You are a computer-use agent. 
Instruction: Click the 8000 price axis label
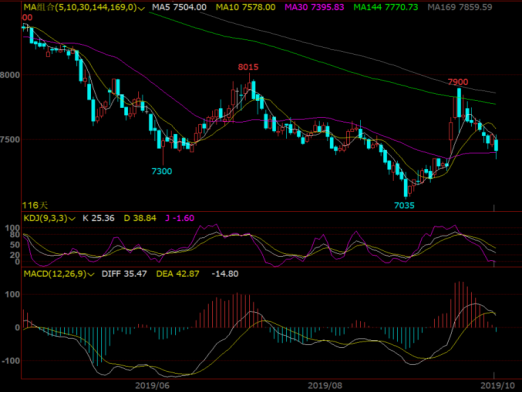pyautogui.click(x=10, y=75)
